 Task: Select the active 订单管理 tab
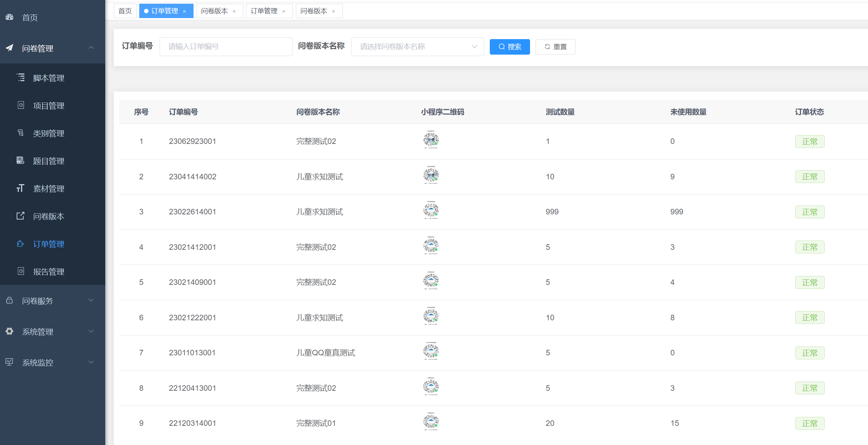click(x=164, y=11)
